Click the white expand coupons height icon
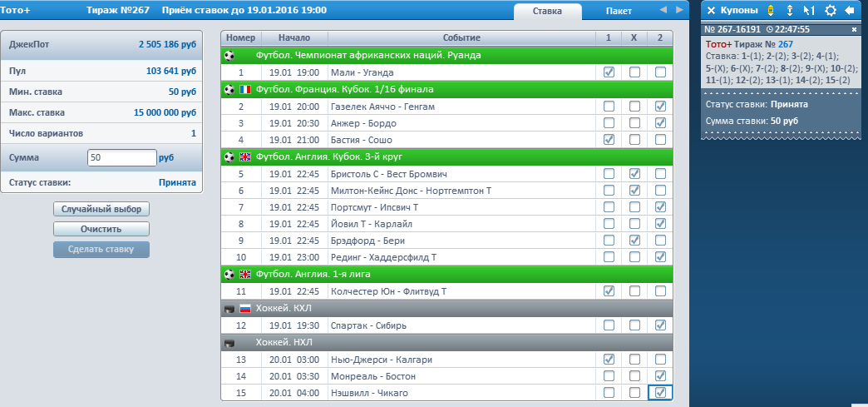 (x=790, y=11)
